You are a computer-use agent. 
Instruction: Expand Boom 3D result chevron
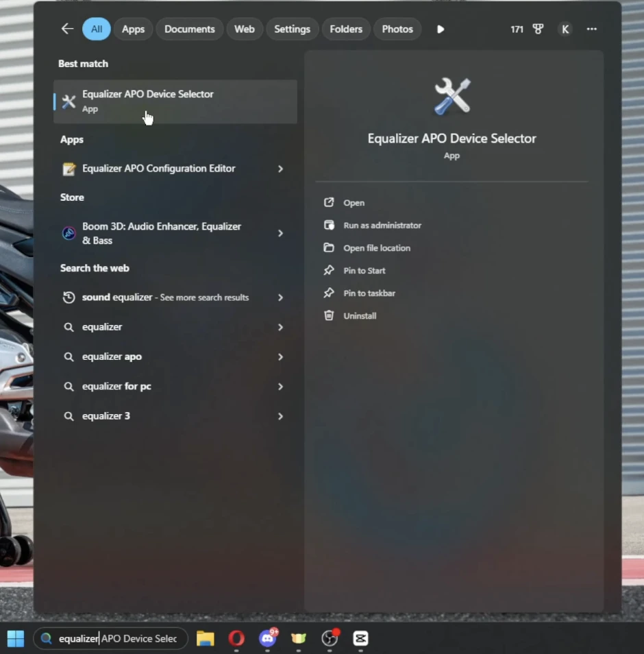(x=280, y=233)
